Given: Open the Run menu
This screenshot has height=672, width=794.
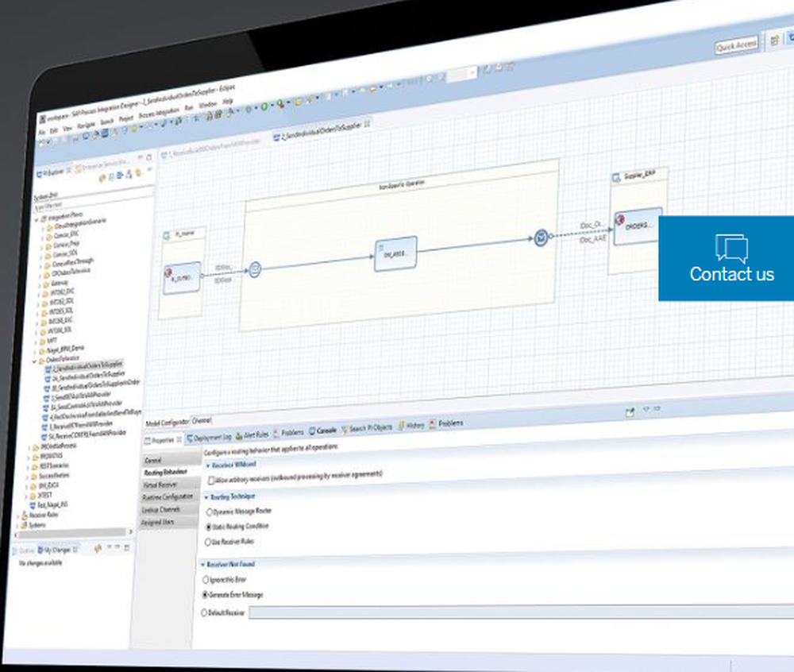Looking at the screenshot, I should [x=189, y=107].
